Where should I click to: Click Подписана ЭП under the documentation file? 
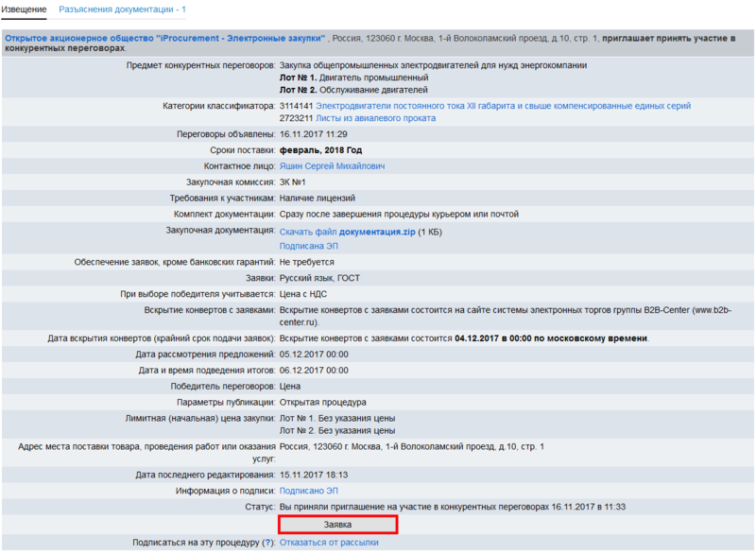coord(310,246)
